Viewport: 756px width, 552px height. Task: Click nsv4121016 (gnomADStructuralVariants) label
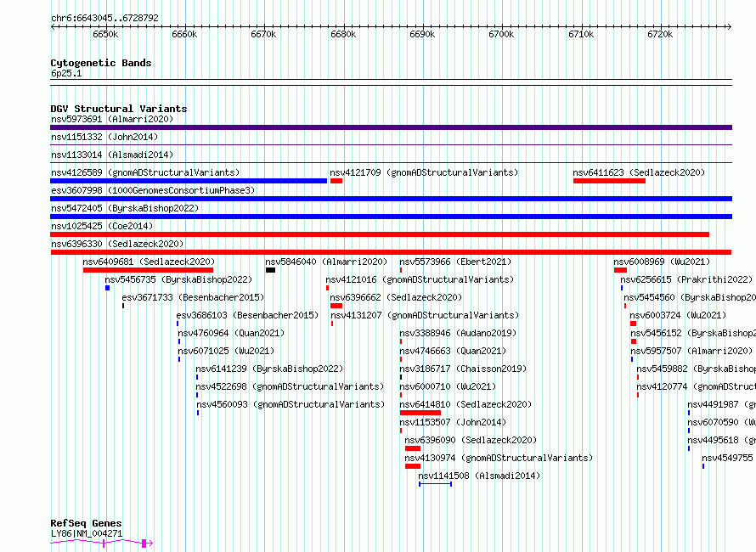(x=420, y=279)
